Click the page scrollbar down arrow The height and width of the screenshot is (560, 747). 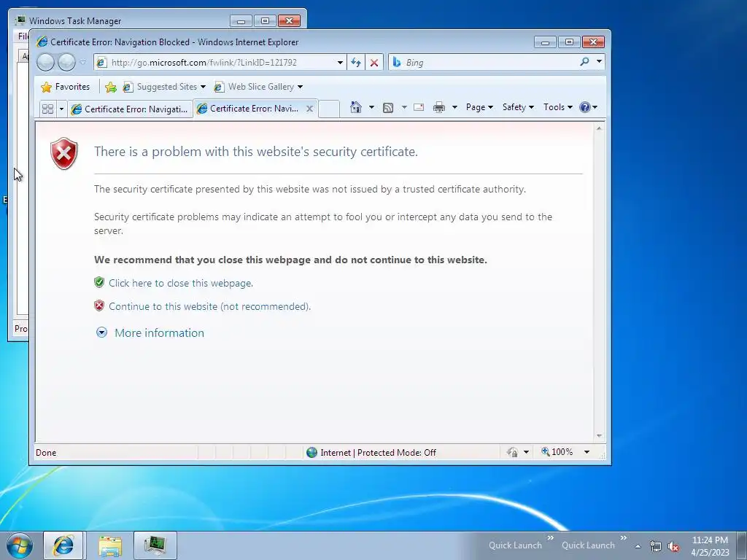pos(599,436)
